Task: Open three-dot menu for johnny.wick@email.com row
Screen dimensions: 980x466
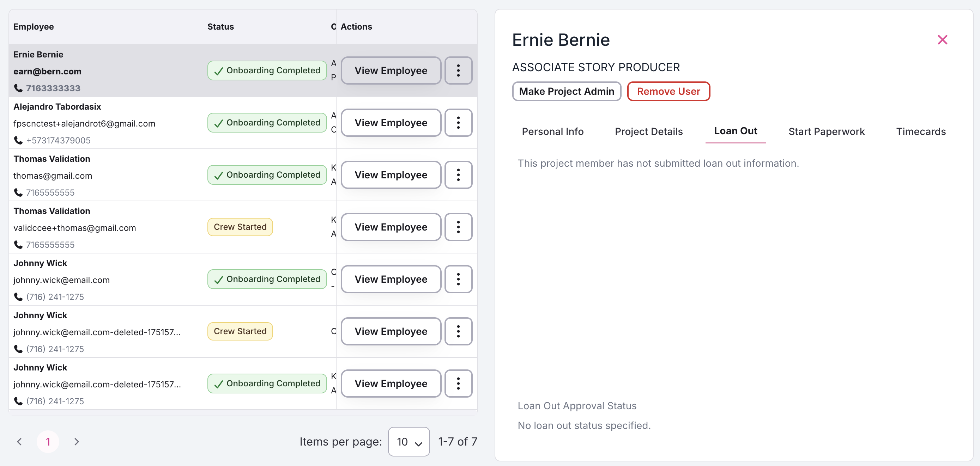Action: click(x=458, y=279)
